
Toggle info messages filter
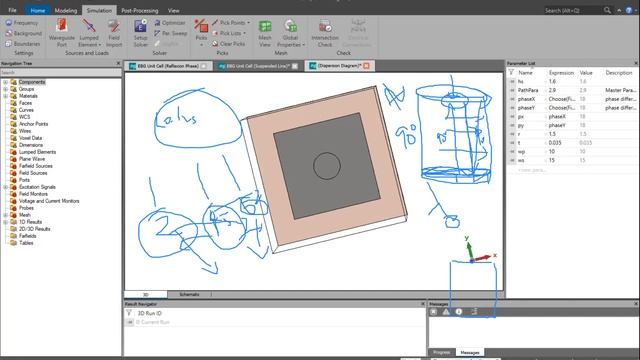[459, 312]
